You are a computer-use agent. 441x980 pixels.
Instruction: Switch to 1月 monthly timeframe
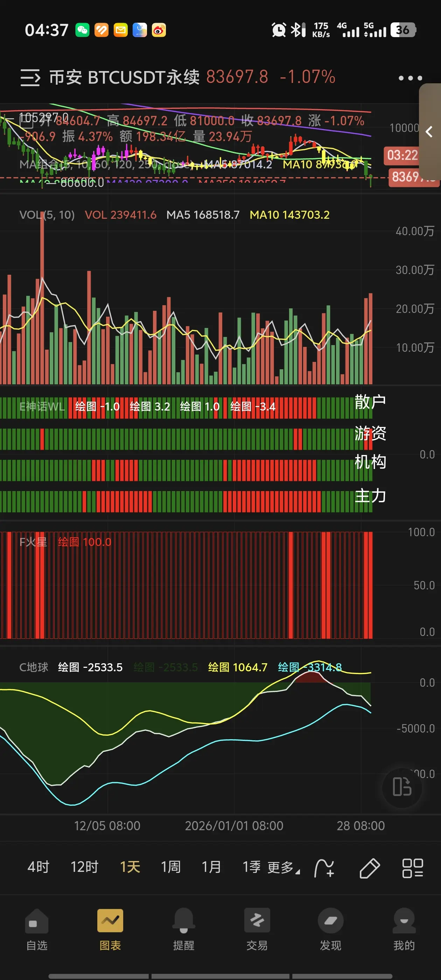click(211, 867)
